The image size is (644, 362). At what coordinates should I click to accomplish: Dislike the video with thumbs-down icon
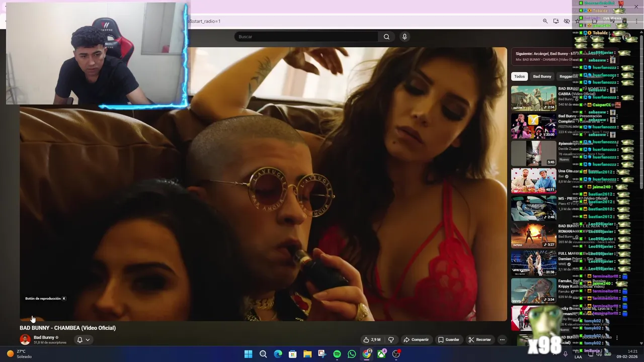coord(391,340)
